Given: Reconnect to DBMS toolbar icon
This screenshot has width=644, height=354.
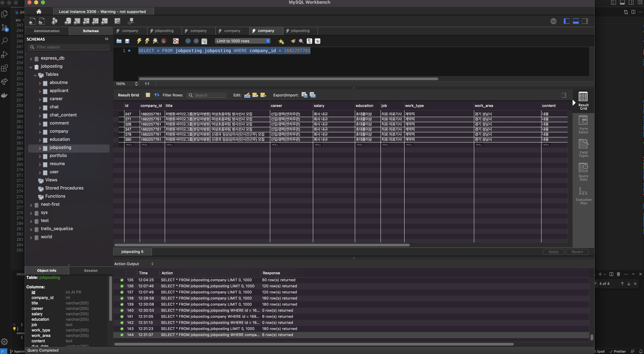Looking at the screenshot, I should click(x=131, y=21).
